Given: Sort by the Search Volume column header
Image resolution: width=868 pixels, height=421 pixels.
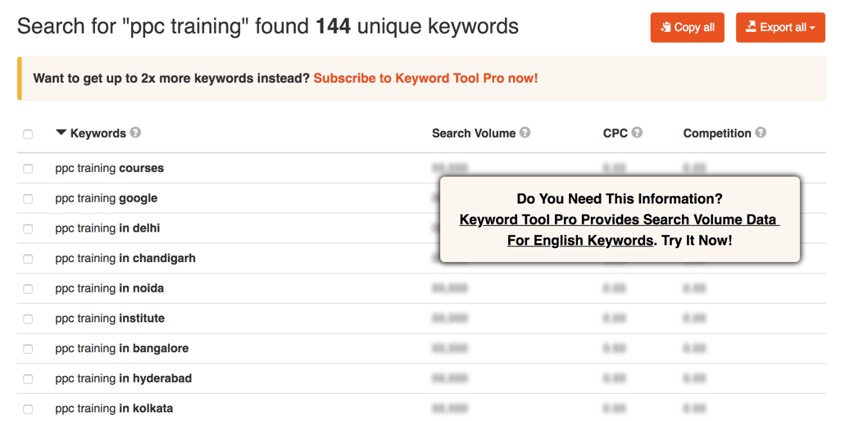Looking at the screenshot, I should tap(474, 134).
